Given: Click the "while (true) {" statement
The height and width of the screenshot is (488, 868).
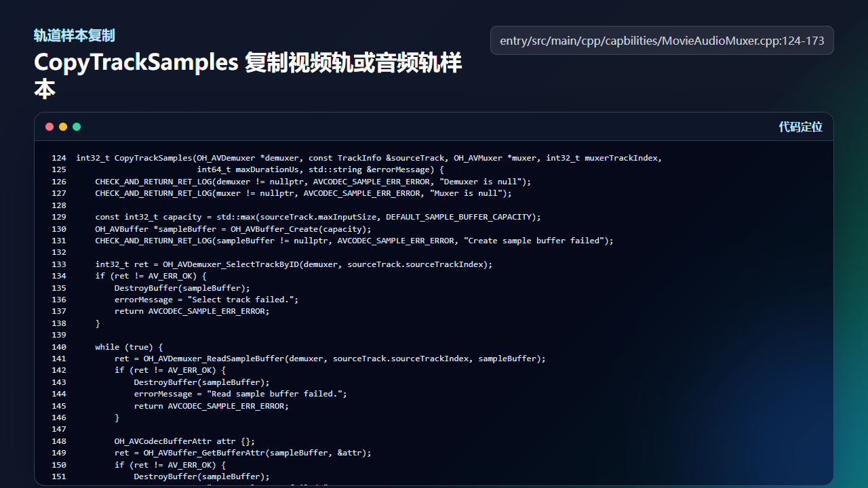Looking at the screenshot, I should coord(129,347).
